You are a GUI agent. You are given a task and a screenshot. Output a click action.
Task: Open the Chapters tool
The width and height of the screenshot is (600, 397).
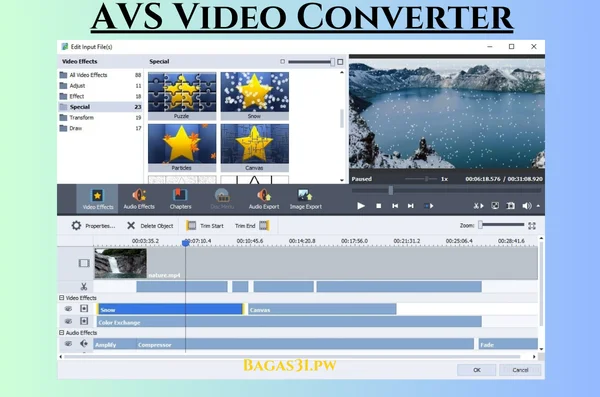pos(180,199)
